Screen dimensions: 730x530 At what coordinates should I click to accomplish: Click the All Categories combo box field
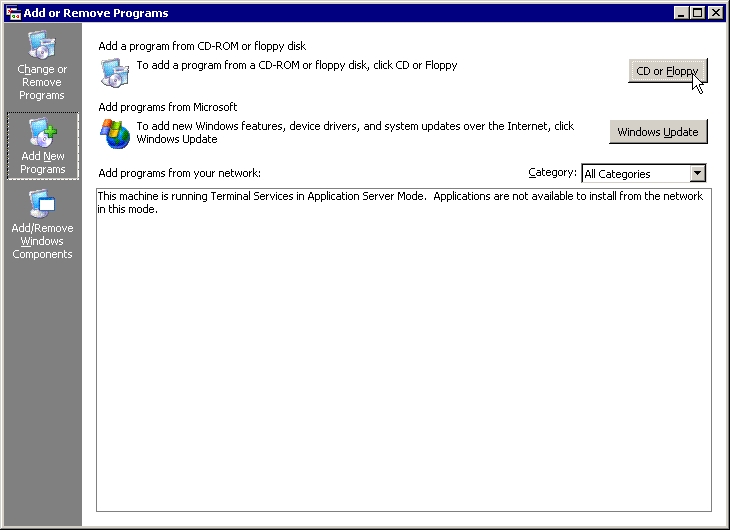pyautogui.click(x=634, y=174)
